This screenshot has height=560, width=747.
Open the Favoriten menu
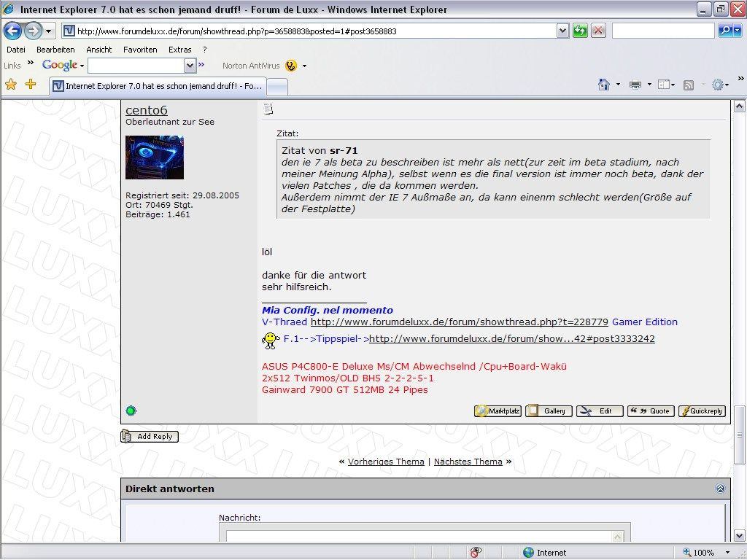pos(140,50)
